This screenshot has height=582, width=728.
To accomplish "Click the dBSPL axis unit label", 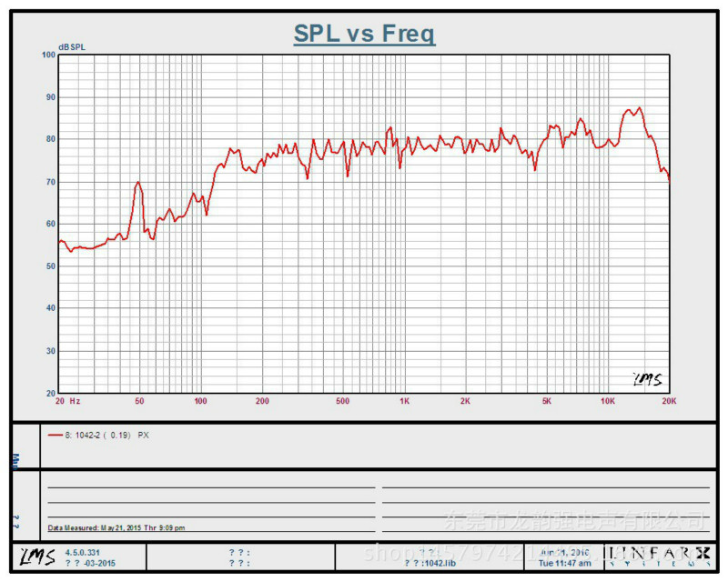I will [x=72, y=46].
